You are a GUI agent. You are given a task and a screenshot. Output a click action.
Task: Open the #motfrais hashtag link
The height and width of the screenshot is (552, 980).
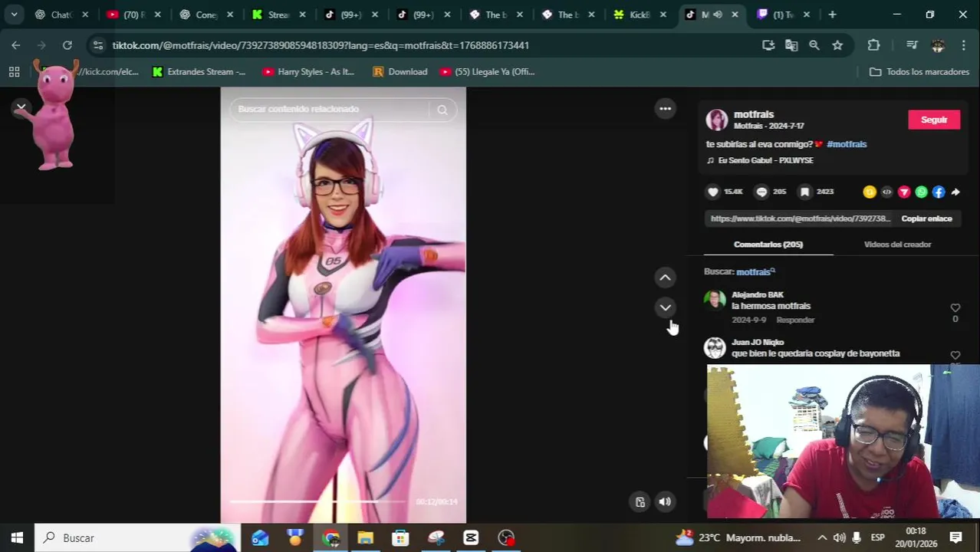click(x=847, y=144)
